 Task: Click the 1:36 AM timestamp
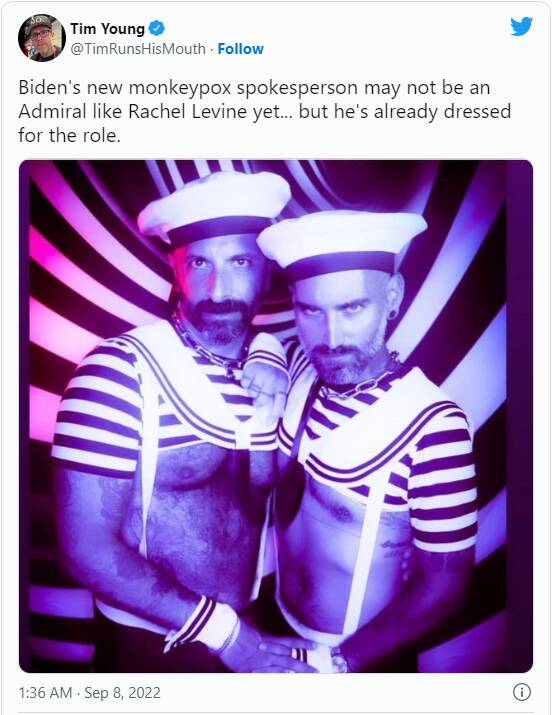click(x=45, y=693)
